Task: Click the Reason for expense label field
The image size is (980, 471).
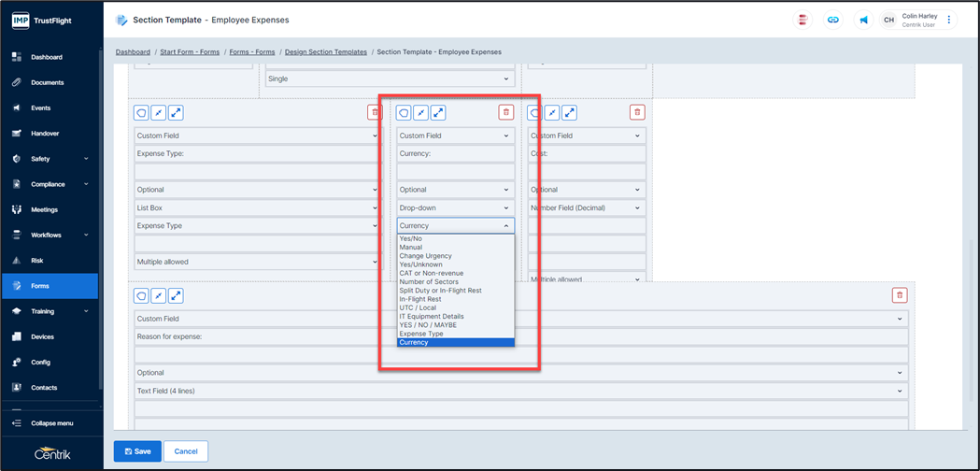Action: tap(521, 336)
